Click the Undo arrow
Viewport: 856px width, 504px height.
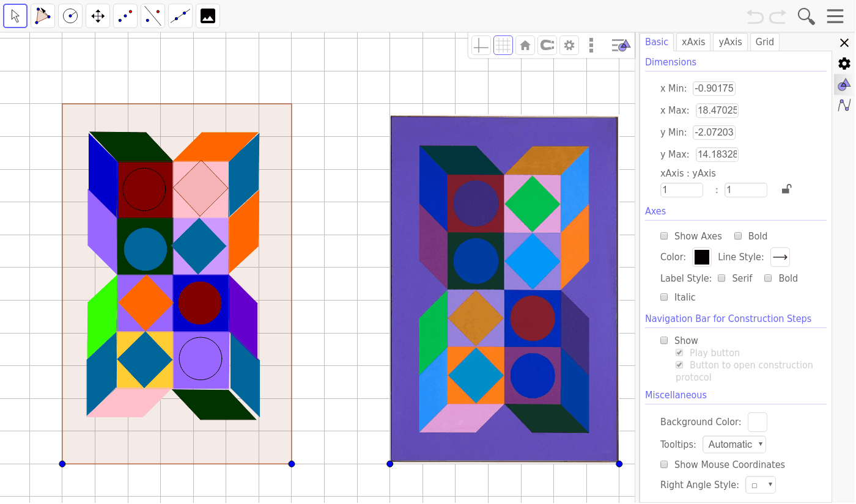click(756, 16)
